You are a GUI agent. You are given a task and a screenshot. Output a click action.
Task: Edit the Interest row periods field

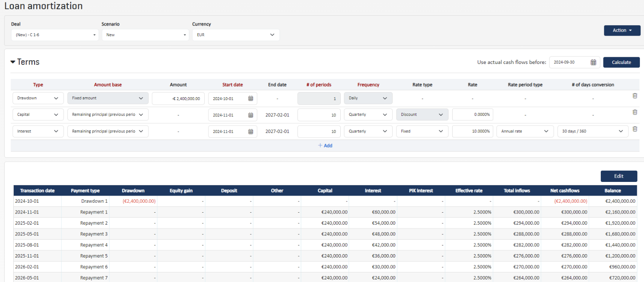(319, 131)
